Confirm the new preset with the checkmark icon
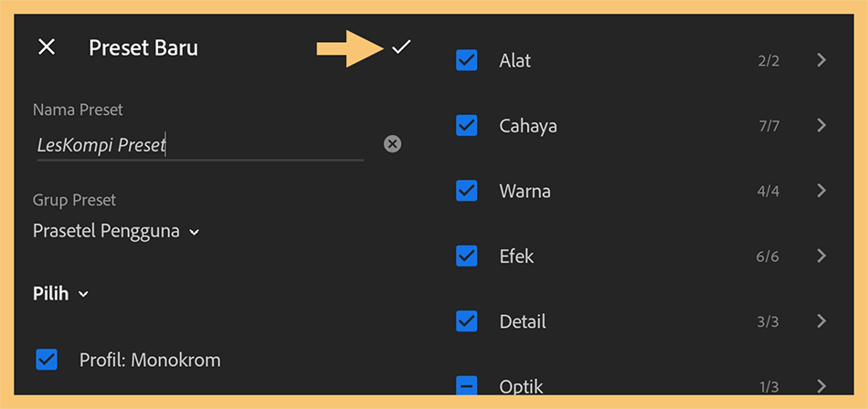Viewport: 868px width, 409px height. 401,47
